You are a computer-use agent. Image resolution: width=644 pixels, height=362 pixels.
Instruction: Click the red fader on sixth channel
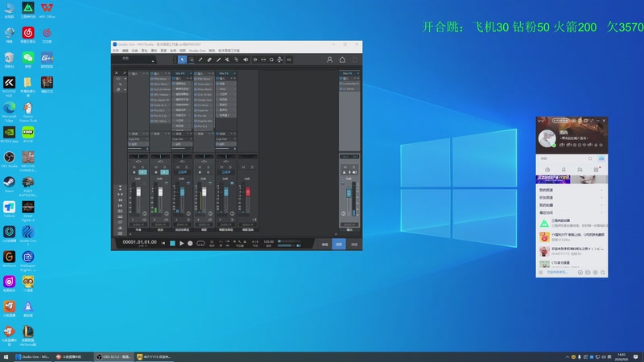(248, 191)
